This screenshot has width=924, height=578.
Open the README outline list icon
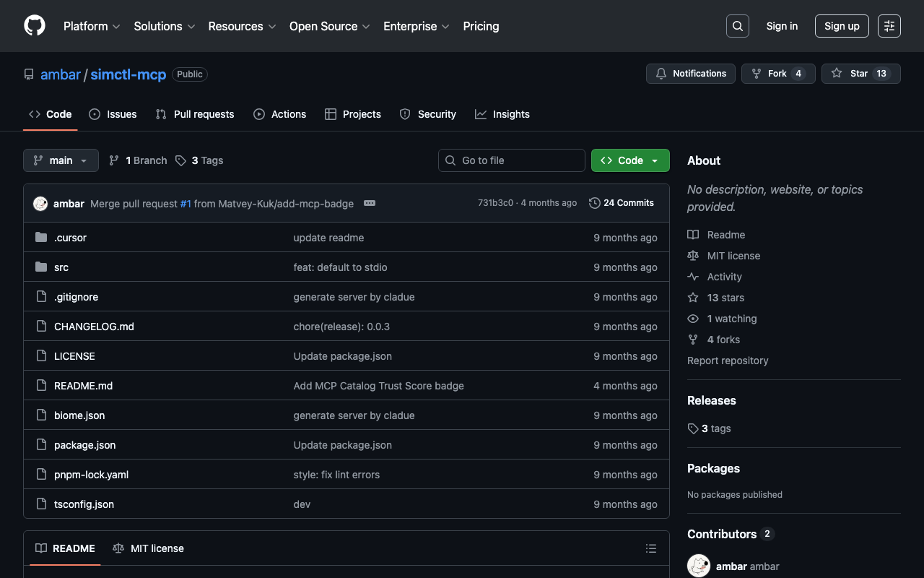click(x=650, y=548)
